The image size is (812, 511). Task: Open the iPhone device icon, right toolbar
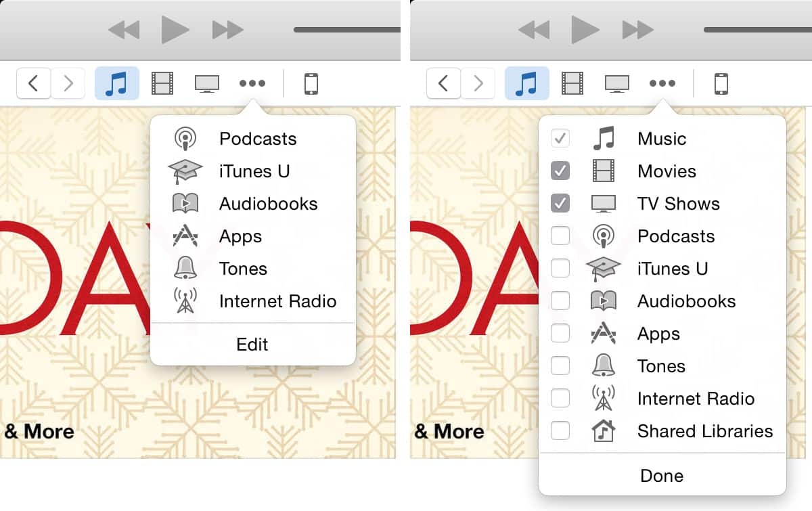tap(721, 83)
